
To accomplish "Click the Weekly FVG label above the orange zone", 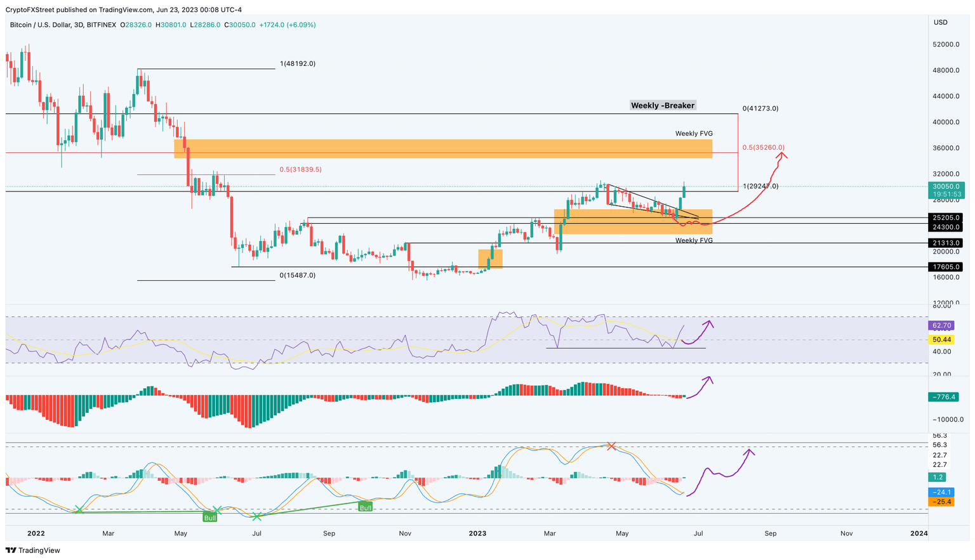I will click(x=693, y=133).
